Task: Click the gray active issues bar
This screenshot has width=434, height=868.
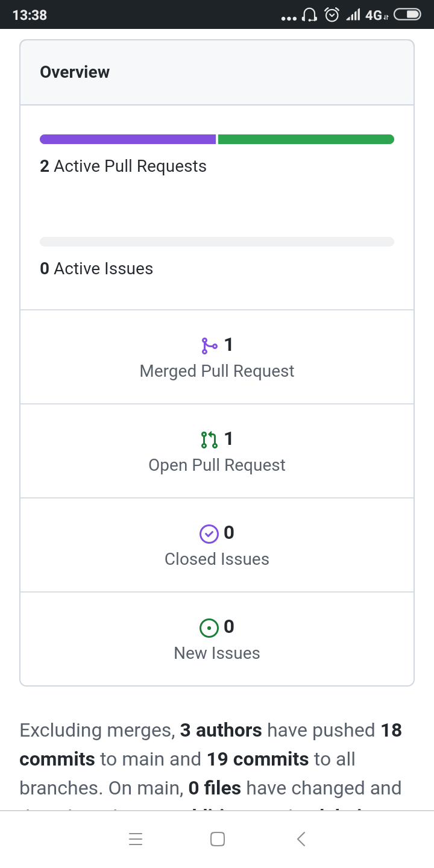Action: click(217, 242)
